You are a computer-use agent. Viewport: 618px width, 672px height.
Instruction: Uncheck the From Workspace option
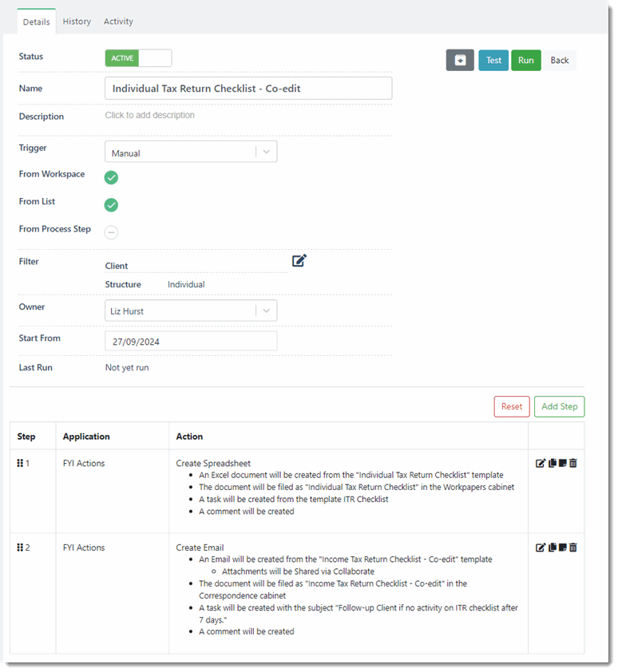(x=112, y=177)
